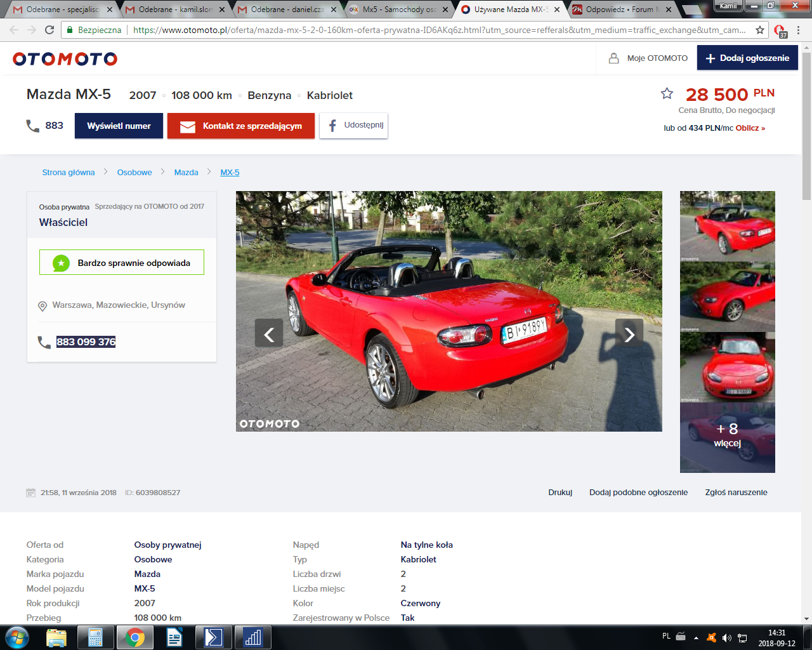
Task: Bookmark the page with the address bar star
Action: click(760, 30)
